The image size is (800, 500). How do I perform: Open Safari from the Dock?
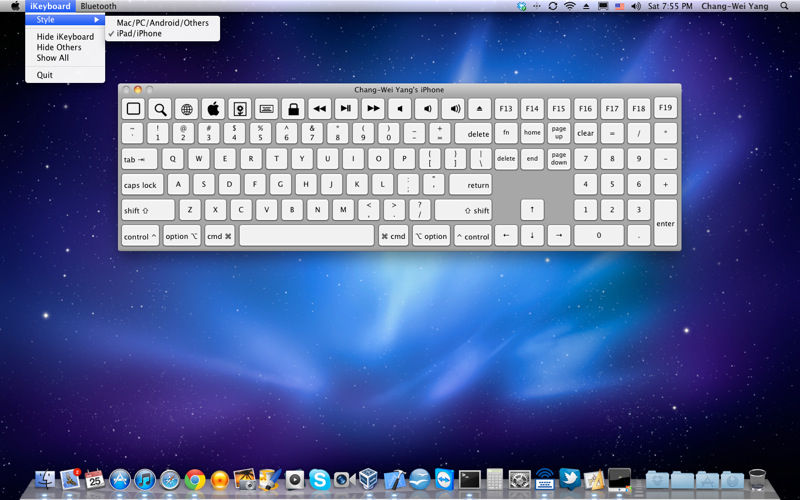[170, 480]
